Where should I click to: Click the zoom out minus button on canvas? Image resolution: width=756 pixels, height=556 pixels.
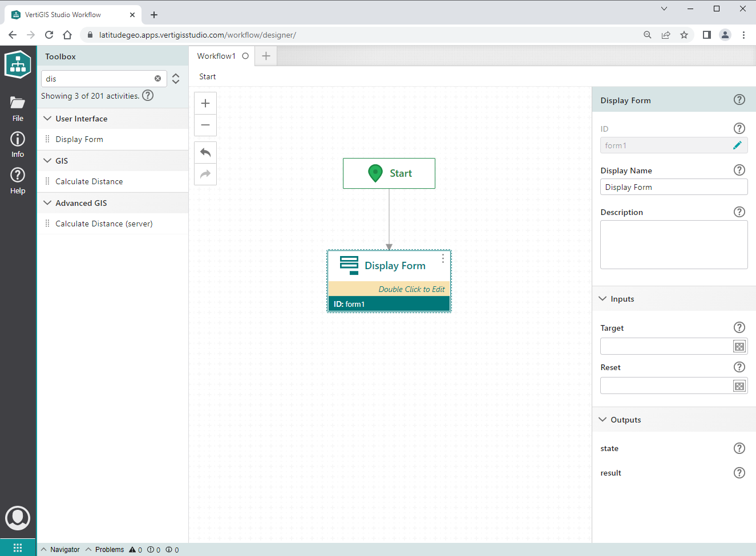[x=205, y=125]
